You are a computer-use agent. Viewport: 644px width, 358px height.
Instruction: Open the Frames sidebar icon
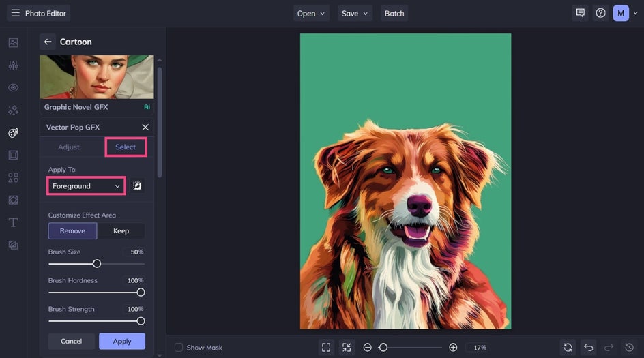(13, 155)
